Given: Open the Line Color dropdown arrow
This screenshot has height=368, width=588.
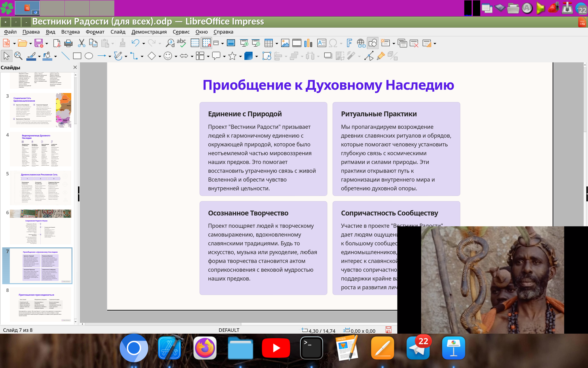Looking at the screenshot, I should [39, 56].
